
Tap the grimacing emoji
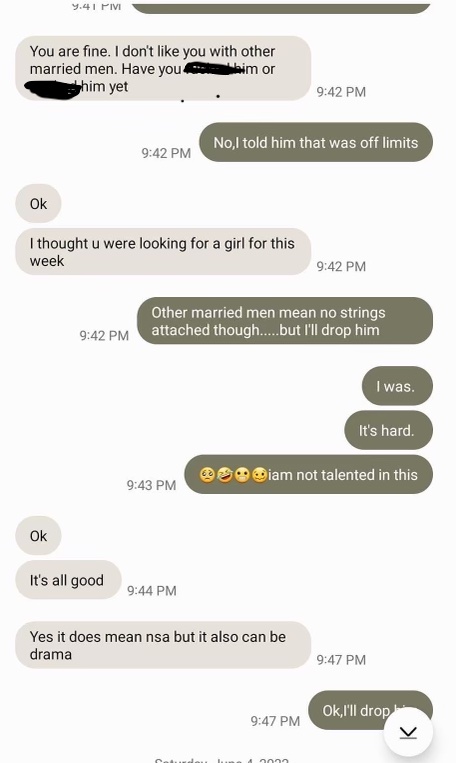coord(242,474)
